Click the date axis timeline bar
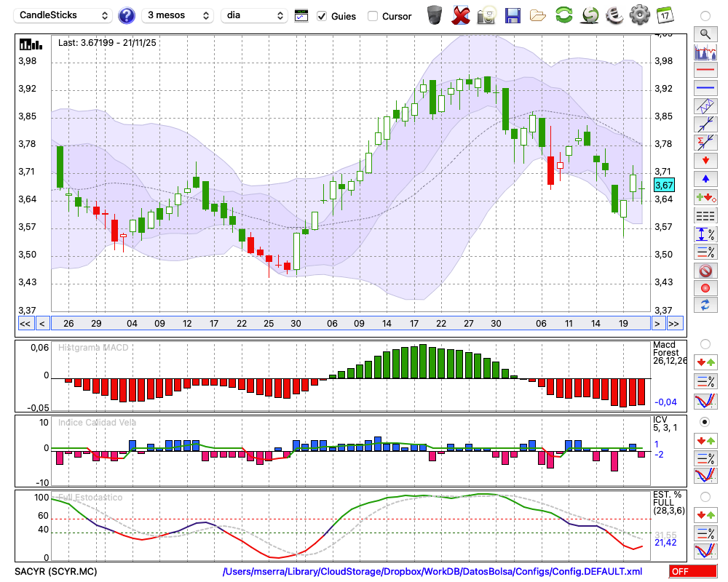 pos(349,324)
